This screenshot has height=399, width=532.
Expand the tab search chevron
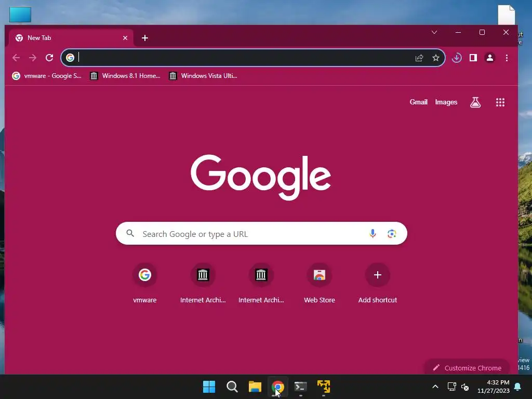[434, 32]
